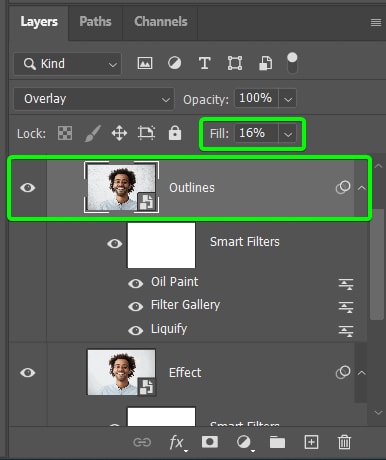Click smart filter indicator on Outlines layer

[343, 187]
